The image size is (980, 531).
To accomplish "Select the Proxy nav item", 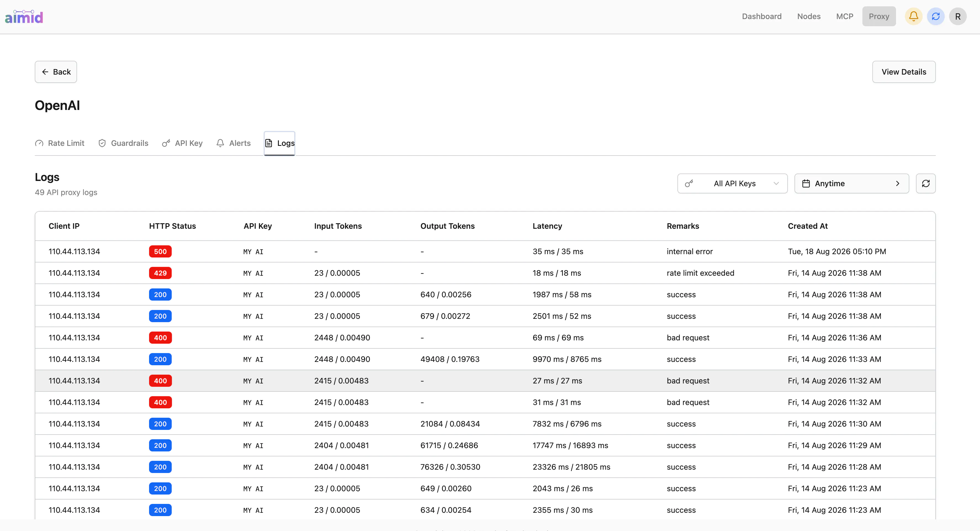I will pos(879,16).
